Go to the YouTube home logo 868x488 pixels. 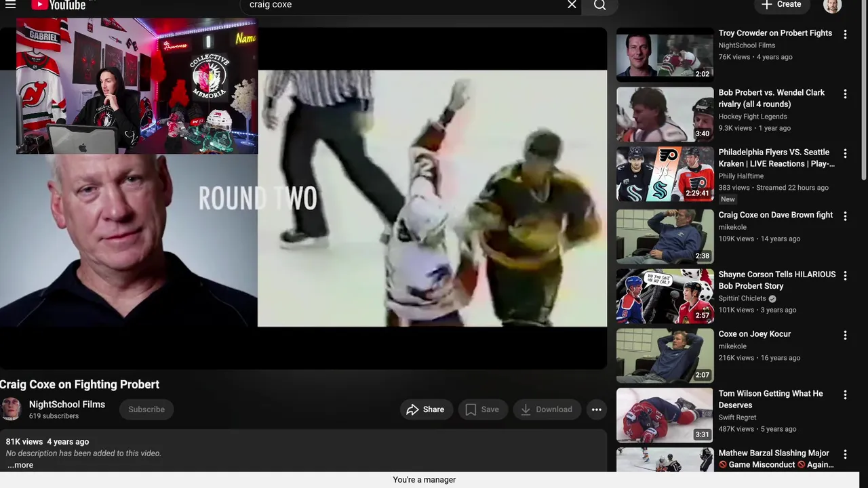[58, 5]
